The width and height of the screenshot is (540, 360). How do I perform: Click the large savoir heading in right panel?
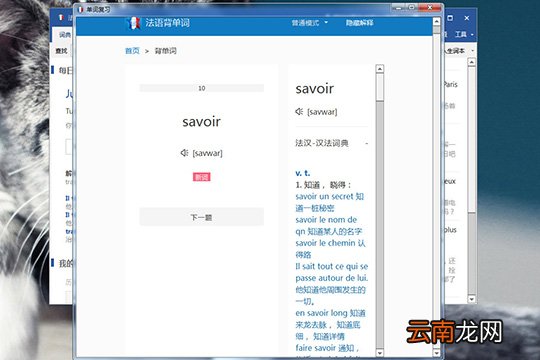coord(314,89)
